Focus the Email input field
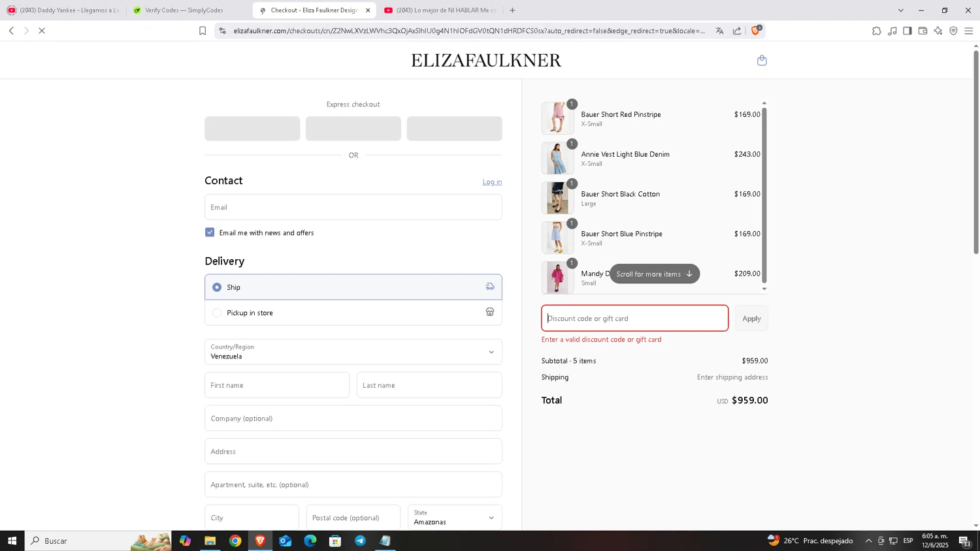Viewport: 980px width, 551px height. 353,207
